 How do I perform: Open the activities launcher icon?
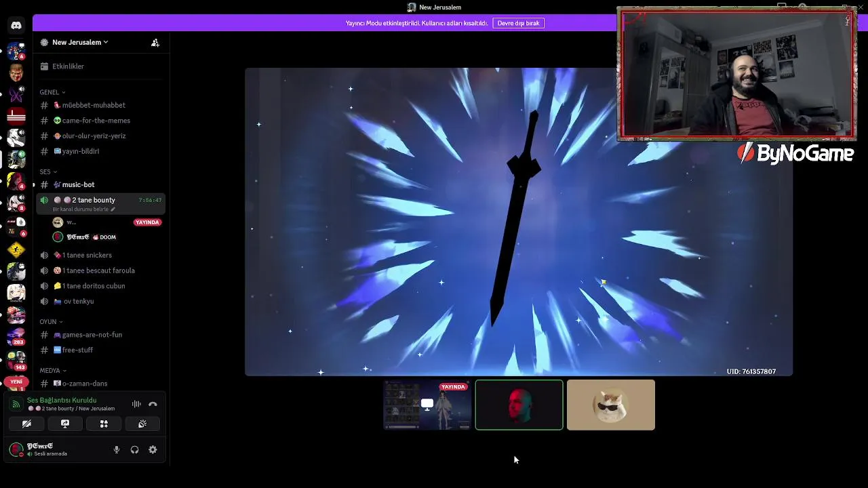coord(104,424)
